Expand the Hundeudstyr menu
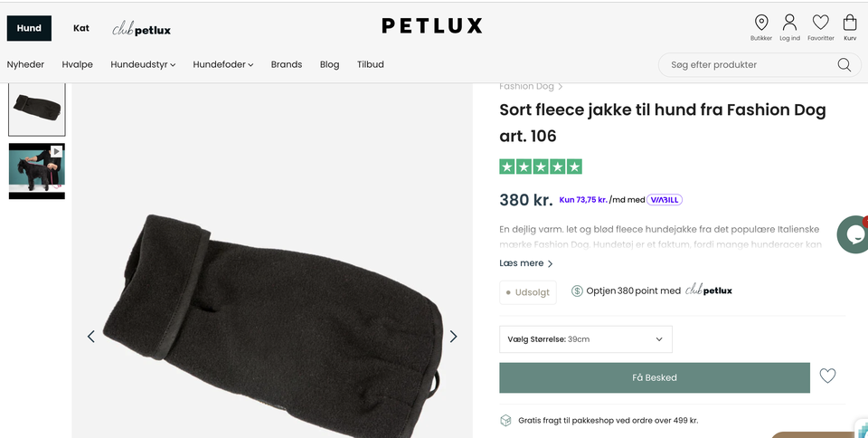 pos(143,65)
